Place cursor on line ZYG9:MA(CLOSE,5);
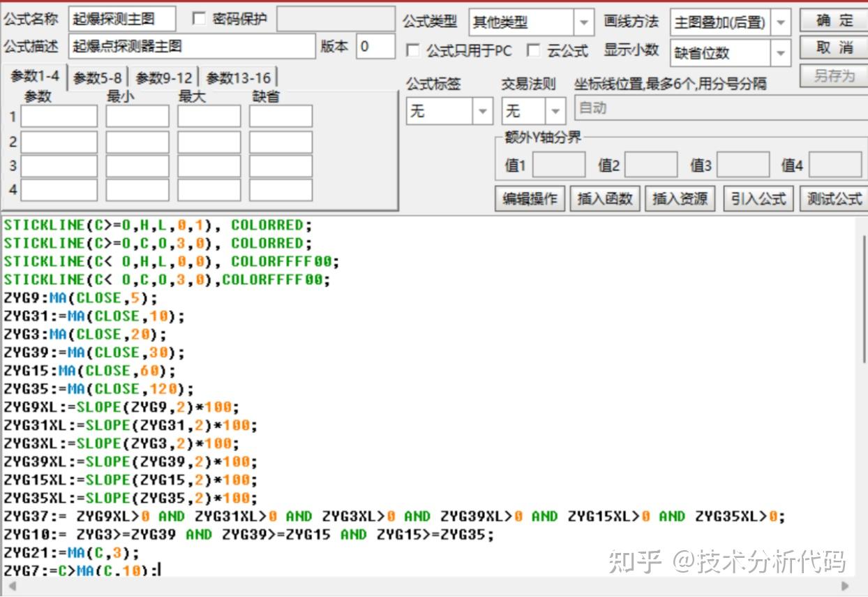The image size is (868, 597). click(80, 297)
